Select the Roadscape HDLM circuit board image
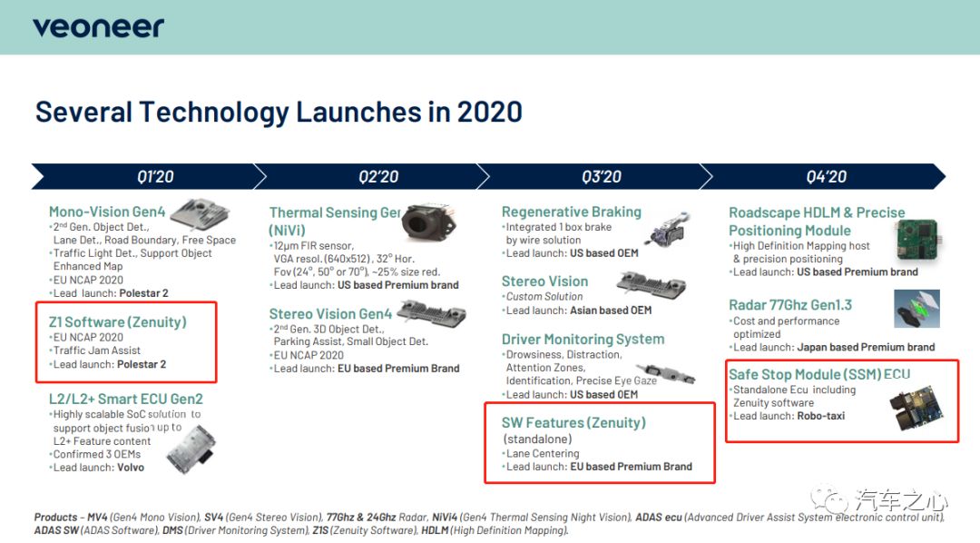The height and width of the screenshot is (543, 980). point(918,240)
